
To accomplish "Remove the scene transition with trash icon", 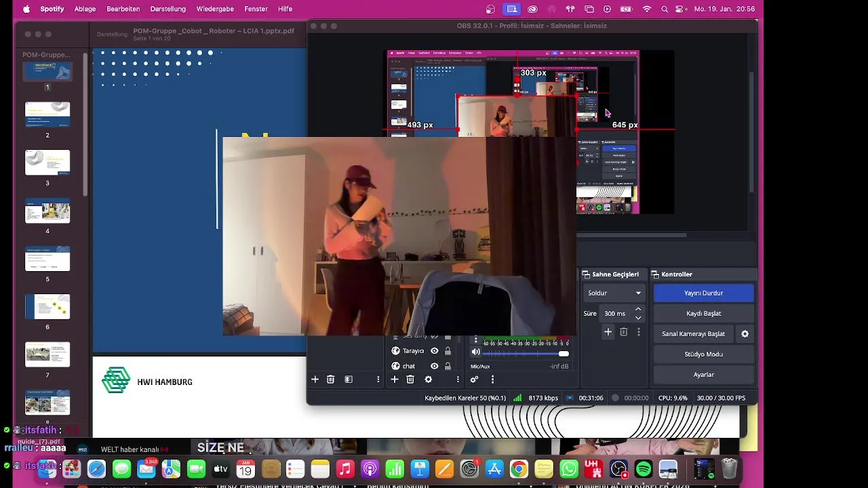I will [x=623, y=332].
